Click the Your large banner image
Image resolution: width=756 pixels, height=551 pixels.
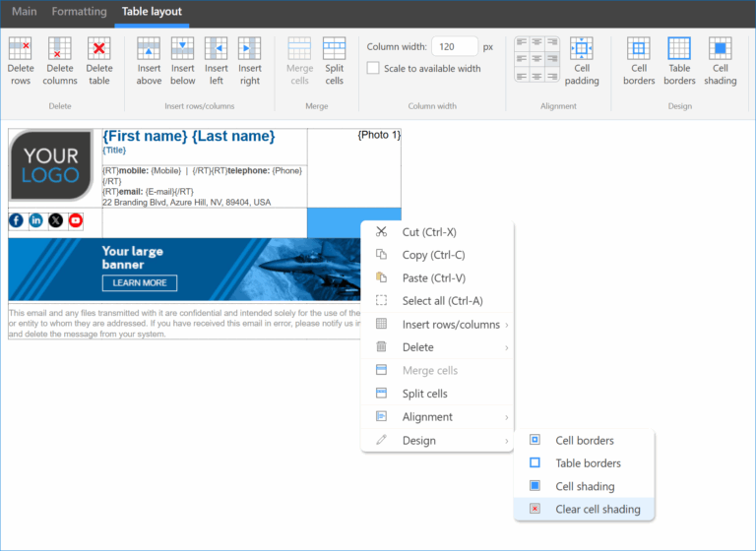pyautogui.click(x=184, y=270)
